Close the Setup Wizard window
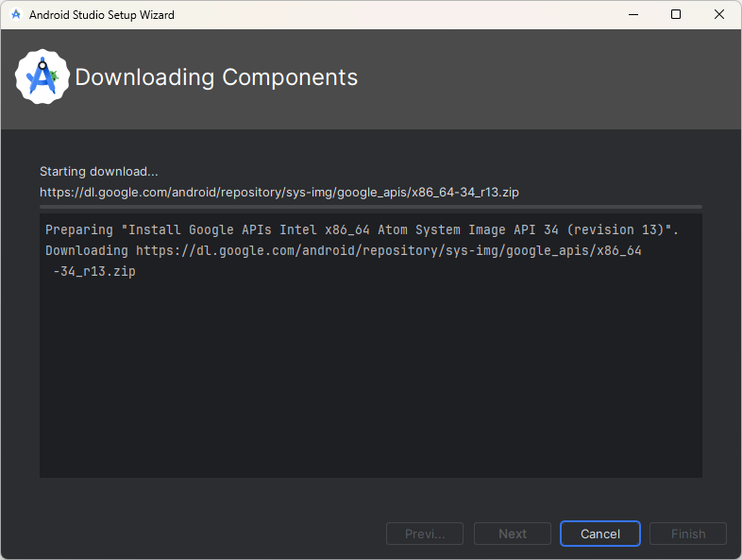Image resolution: width=742 pixels, height=560 pixels. pos(718,15)
